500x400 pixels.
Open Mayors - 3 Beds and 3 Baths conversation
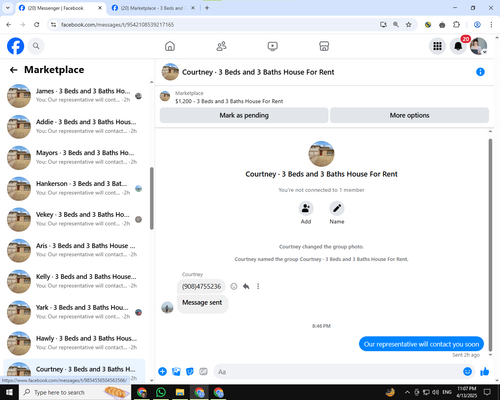(x=74, y=158)
